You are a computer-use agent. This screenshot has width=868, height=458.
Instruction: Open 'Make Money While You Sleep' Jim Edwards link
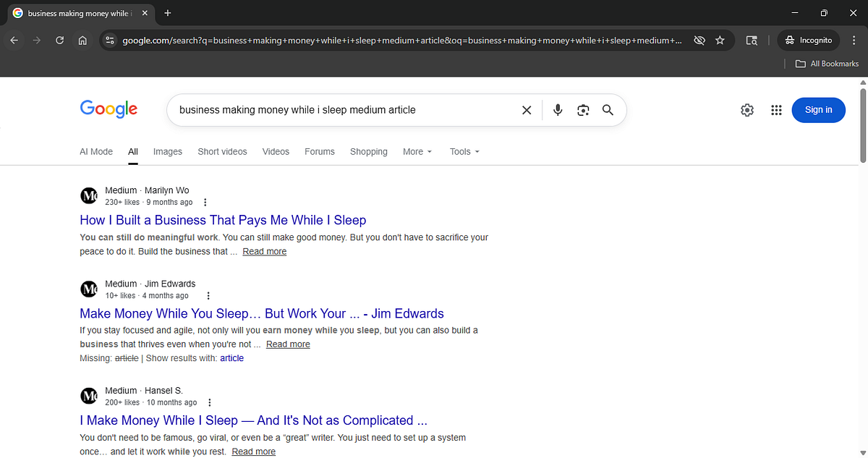[262, 313]
